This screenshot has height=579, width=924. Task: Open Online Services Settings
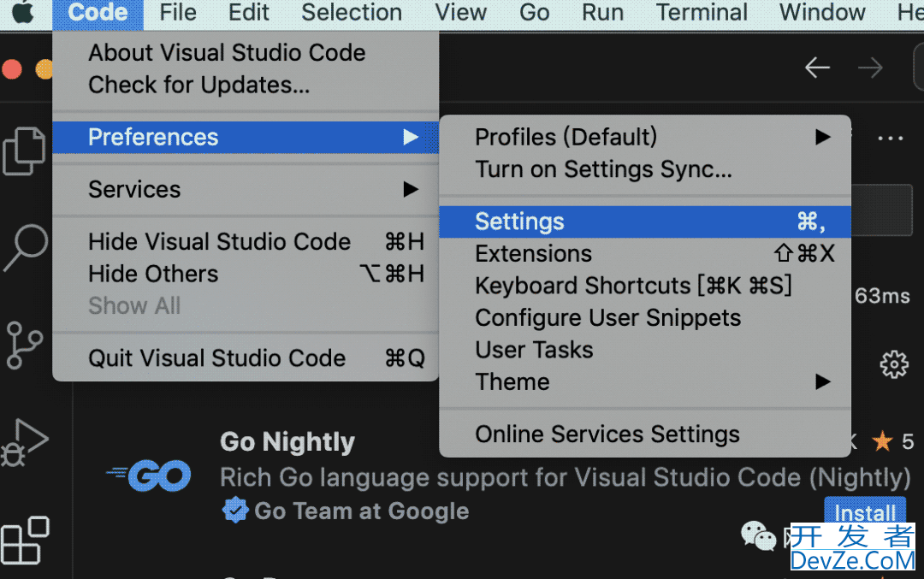point(645,434)
